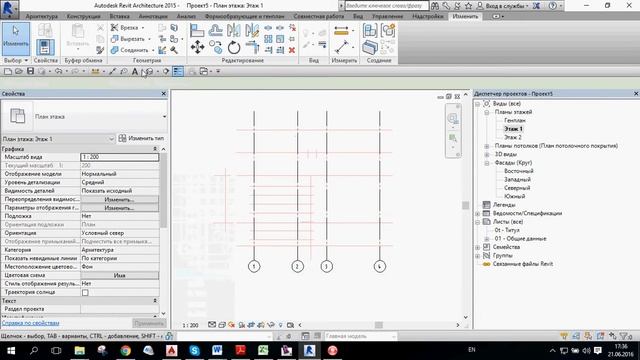Viewport: 640px width, 360px height.
Task: Open the Управление ribbon tab
Action: click(387, 16)
